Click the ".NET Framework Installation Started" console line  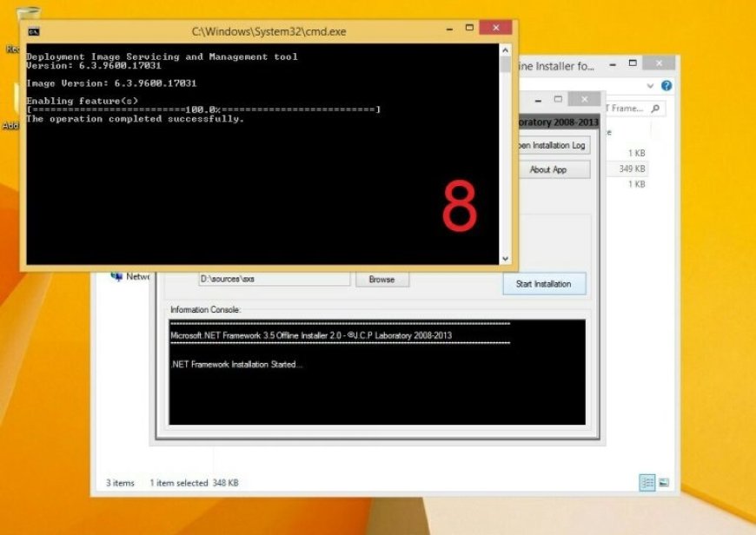[x=236, y=365]
